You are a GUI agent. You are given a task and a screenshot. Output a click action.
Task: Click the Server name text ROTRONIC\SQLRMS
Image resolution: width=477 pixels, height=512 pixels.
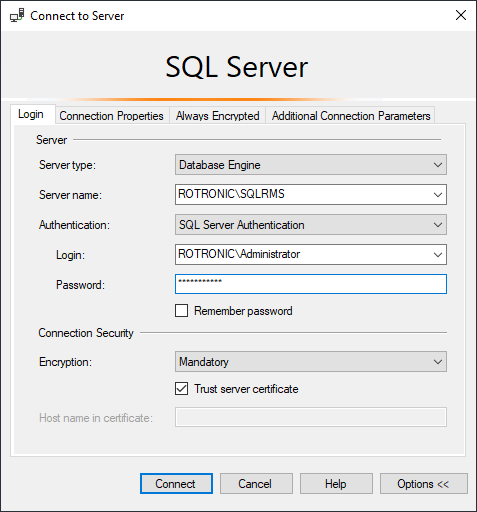click(x=231, y=194)
